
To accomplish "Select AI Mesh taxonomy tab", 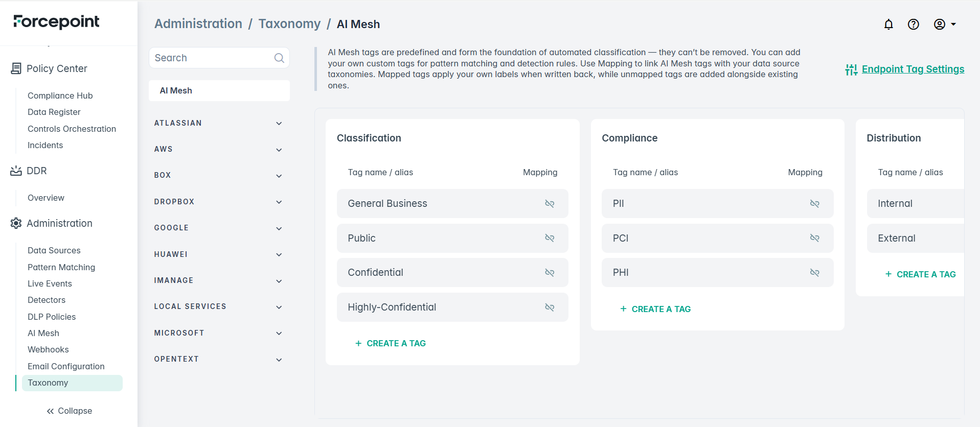I will coord(219,90).
